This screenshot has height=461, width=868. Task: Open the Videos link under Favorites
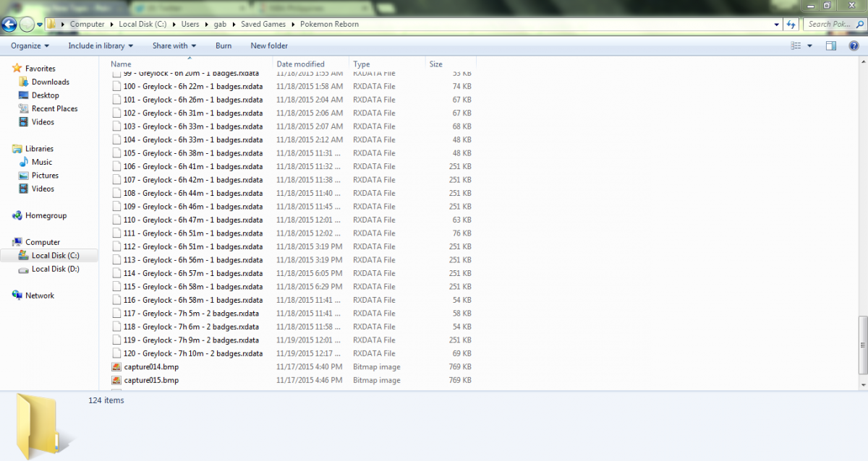(x=43, y=122)
